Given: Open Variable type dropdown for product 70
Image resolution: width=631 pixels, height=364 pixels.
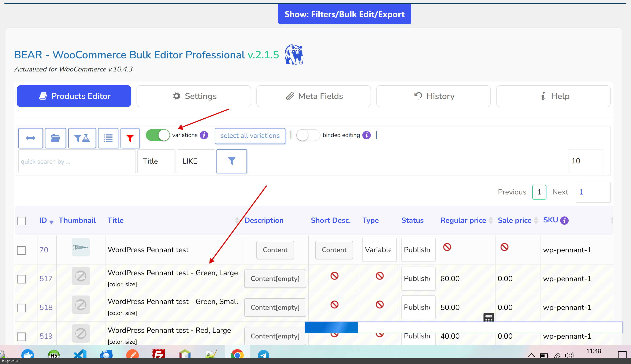Looking at the screenshot, I should click(x=379, y=249).
